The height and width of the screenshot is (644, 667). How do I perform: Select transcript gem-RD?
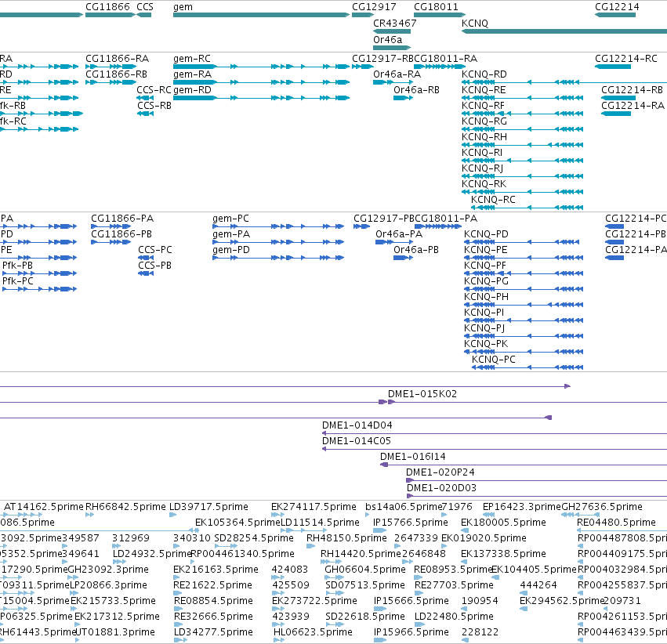pyautogui.click(x=261, y=98)
